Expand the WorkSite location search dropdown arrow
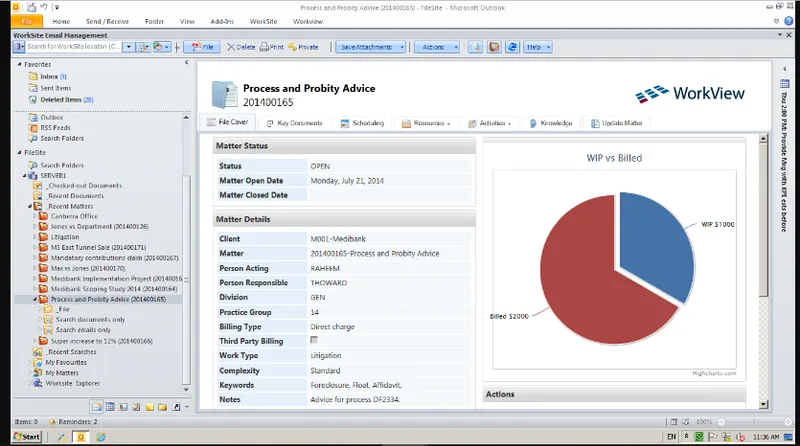This screenshot has width=800, height=446. click(x=129, y=47)
